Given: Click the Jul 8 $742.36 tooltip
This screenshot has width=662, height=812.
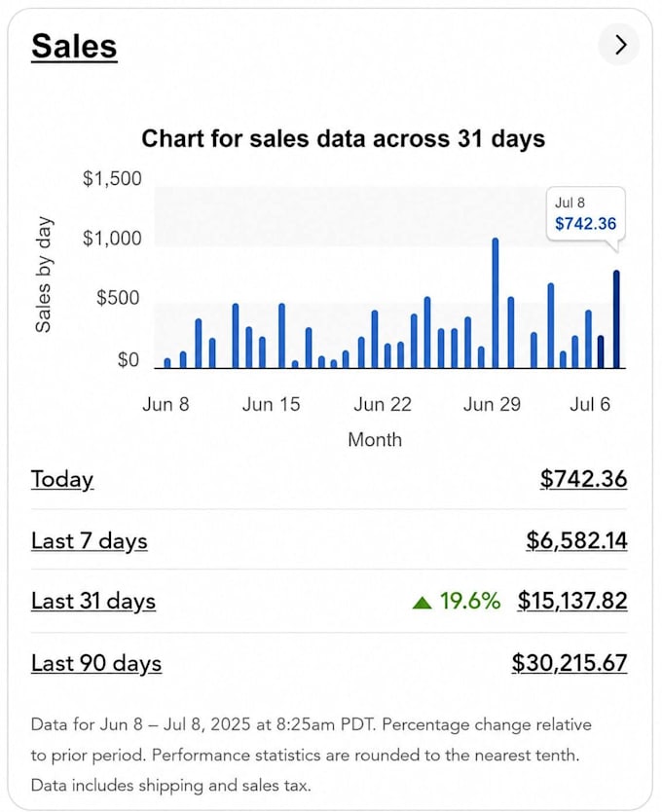Looking at the screenshot, I should pos(586,214).
